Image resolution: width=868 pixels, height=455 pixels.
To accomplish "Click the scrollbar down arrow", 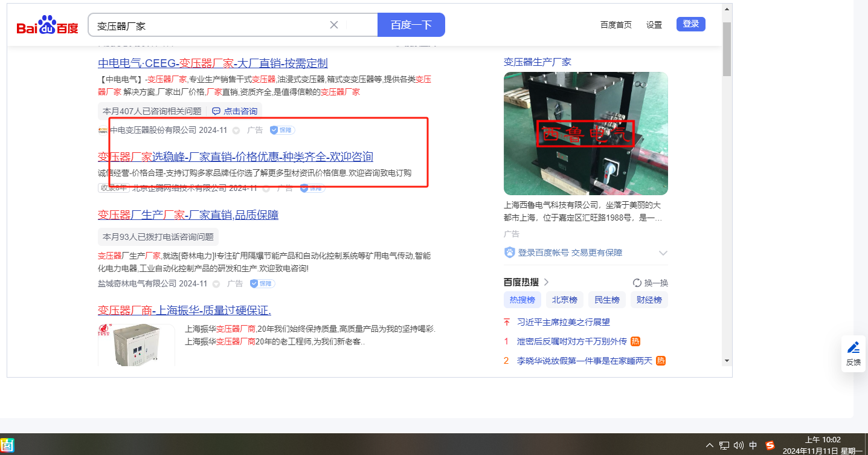I will (727, 360).
